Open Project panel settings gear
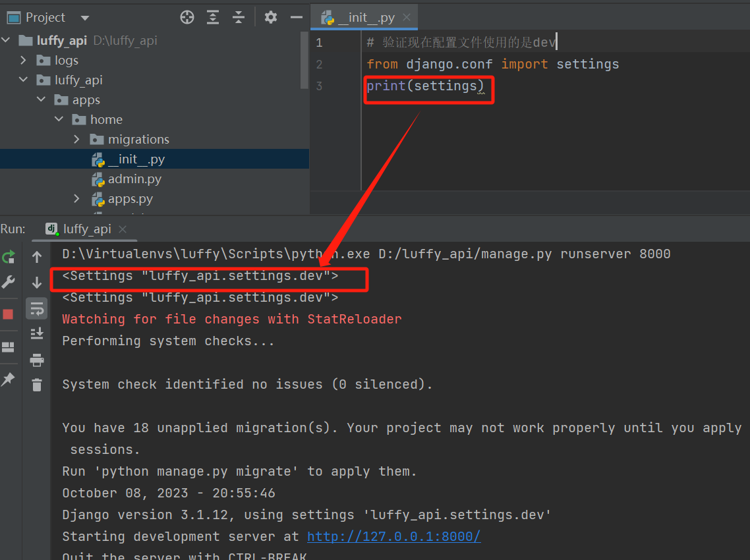750x560 pixels. (271, 18)
